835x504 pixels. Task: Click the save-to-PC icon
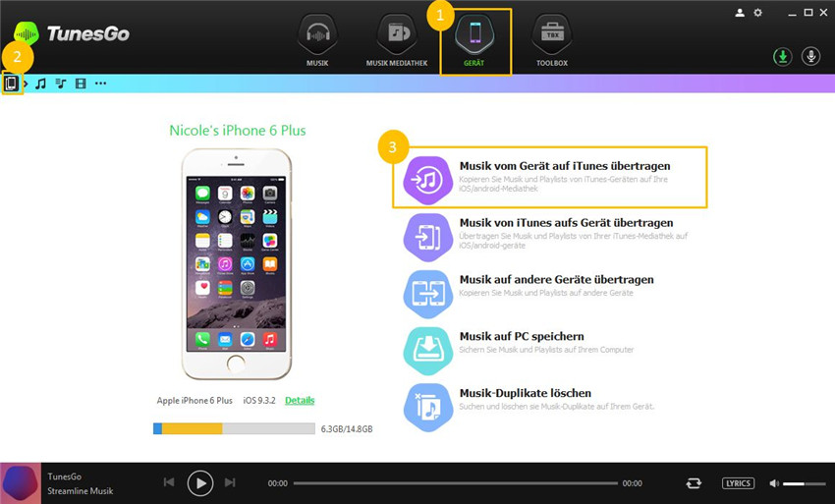(x=428, y=351)
